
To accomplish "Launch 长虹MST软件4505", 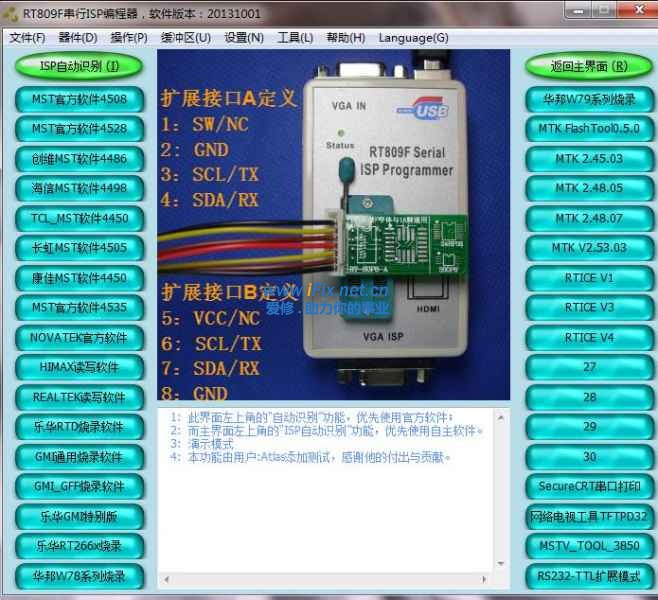I will (x=79, y=248).
